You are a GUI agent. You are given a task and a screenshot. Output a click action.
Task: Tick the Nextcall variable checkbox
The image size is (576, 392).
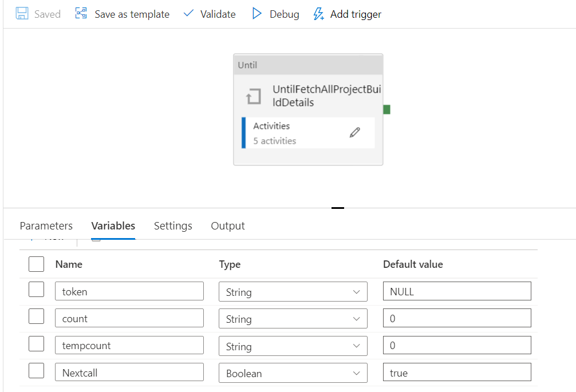36,372
